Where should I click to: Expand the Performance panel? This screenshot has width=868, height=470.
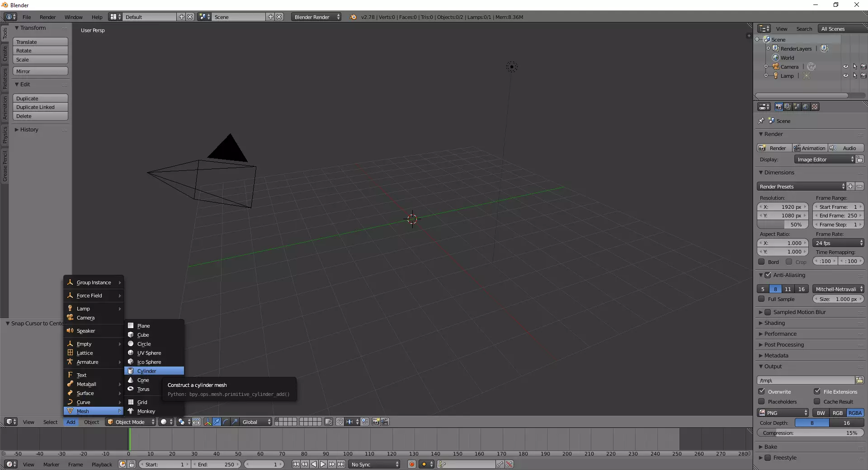[780, 334]
